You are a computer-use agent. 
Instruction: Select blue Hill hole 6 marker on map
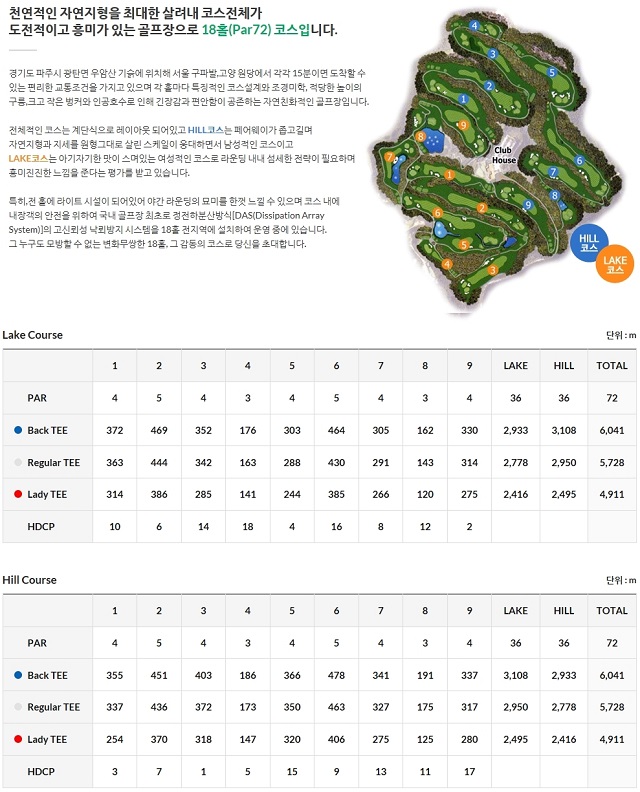(x=579, y=161)
